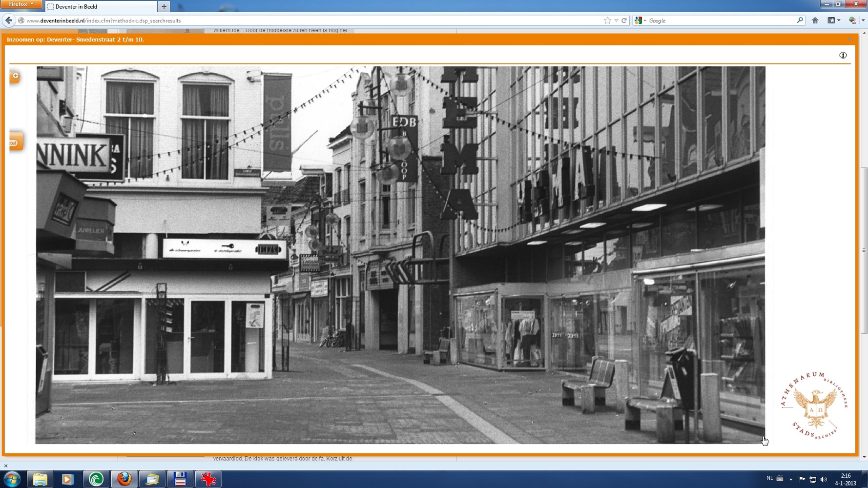
Task: Open the Bookmarks menu button
Action: (833, 20)
